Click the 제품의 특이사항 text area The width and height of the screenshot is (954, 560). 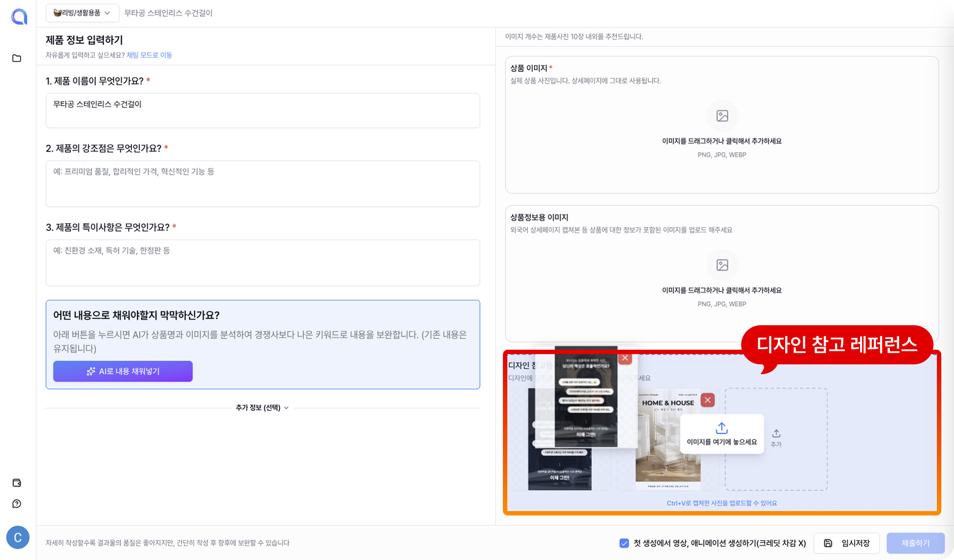click(x=263, y=263)
